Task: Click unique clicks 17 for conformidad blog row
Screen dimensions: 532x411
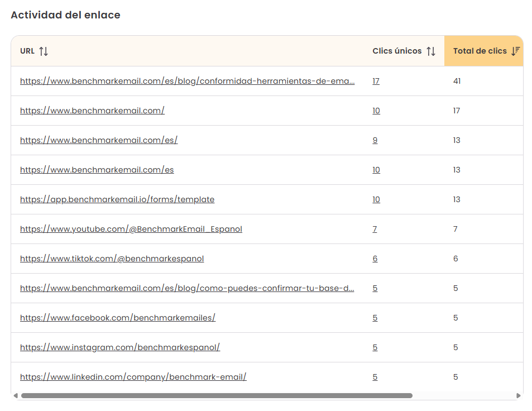Action: point(376,81)
